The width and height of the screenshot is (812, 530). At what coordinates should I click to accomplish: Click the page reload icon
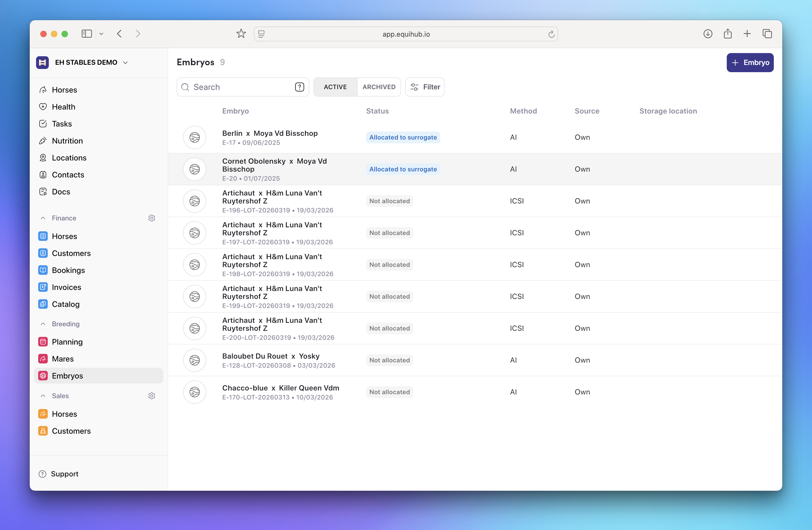pyautogui.click(x=551, y=34)
